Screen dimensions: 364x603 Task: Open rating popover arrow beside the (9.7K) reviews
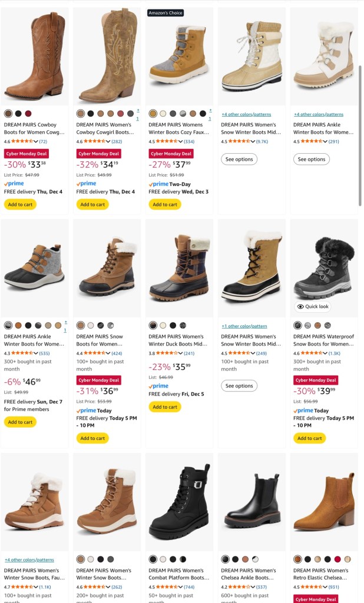point(254,142)
